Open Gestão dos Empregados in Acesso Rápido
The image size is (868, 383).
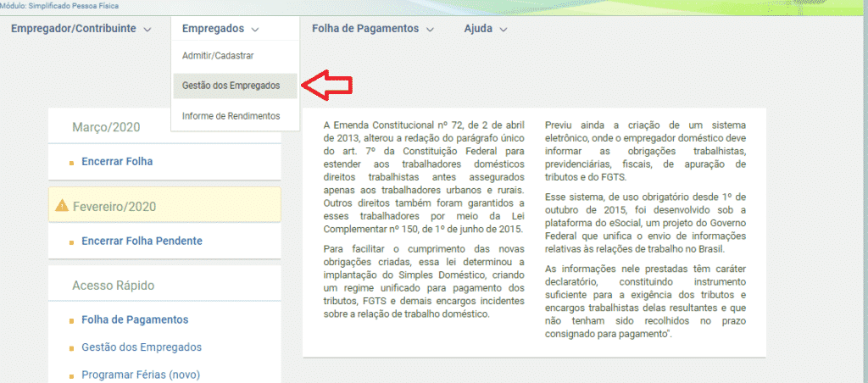point(142,347)
